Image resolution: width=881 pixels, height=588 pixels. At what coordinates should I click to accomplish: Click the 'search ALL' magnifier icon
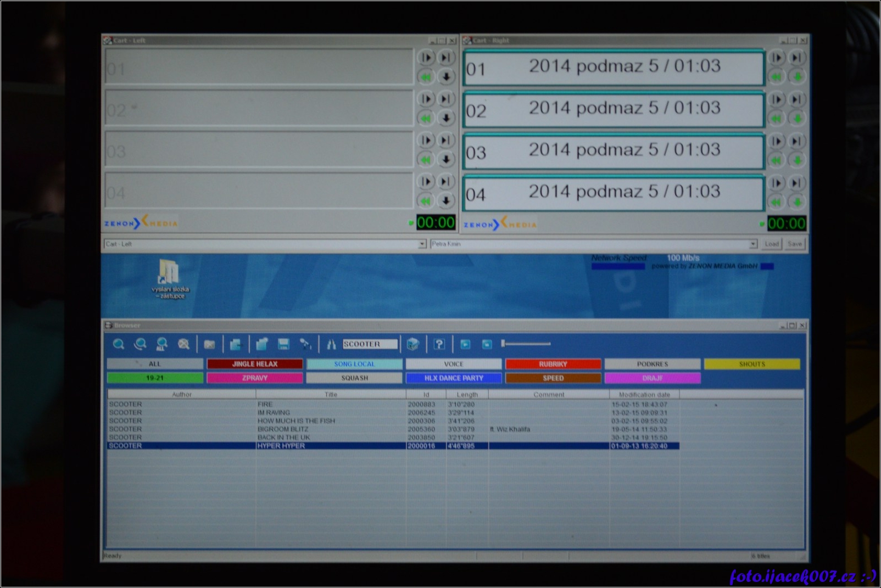pos(161,344)
